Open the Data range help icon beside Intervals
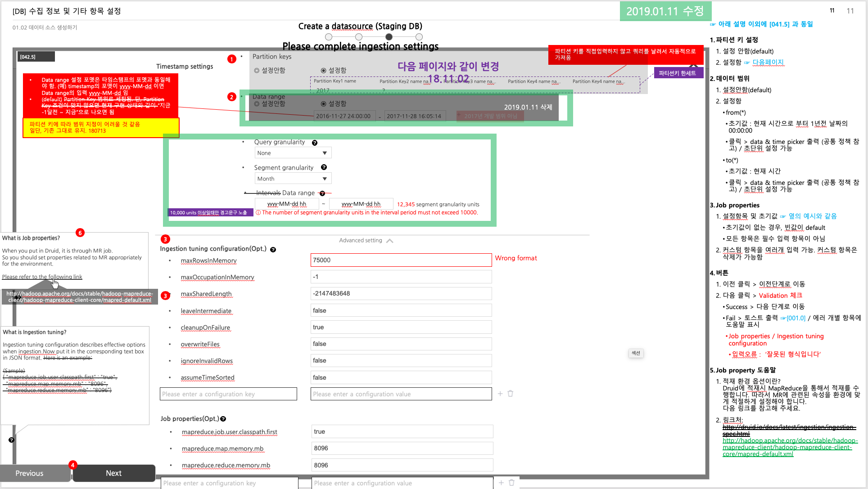This screenshot has height=489, width=868. pos(322,193)
